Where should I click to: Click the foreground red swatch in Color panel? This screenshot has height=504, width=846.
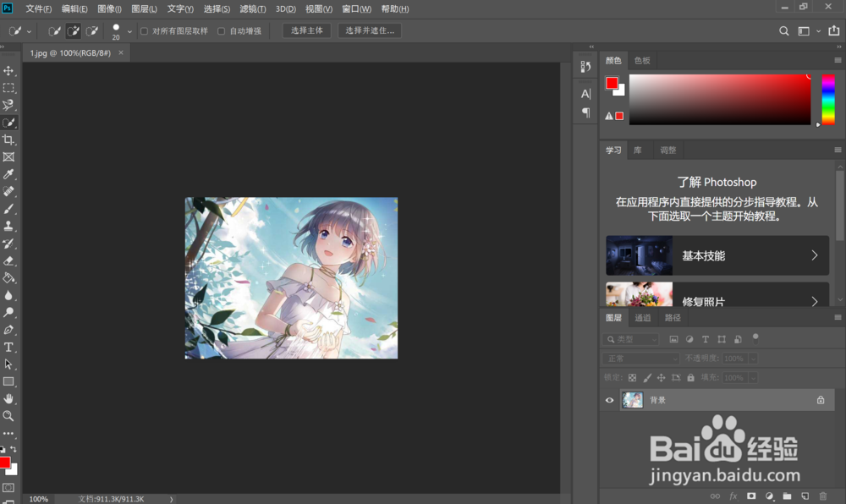(612, 83)
